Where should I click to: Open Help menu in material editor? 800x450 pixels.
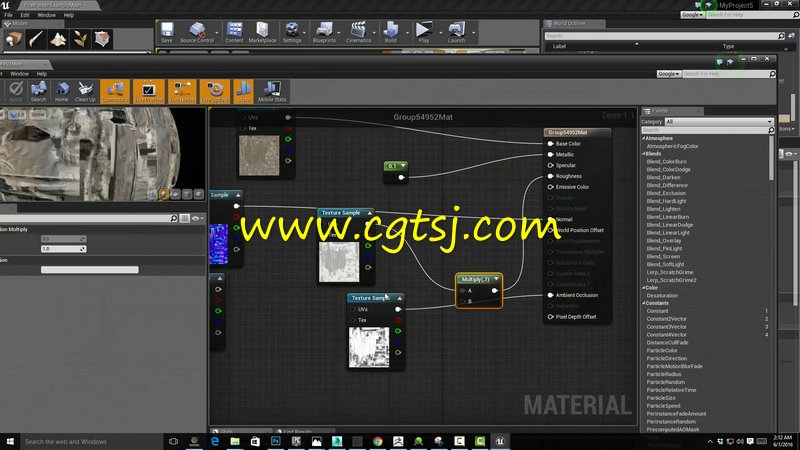click(42, 74)
